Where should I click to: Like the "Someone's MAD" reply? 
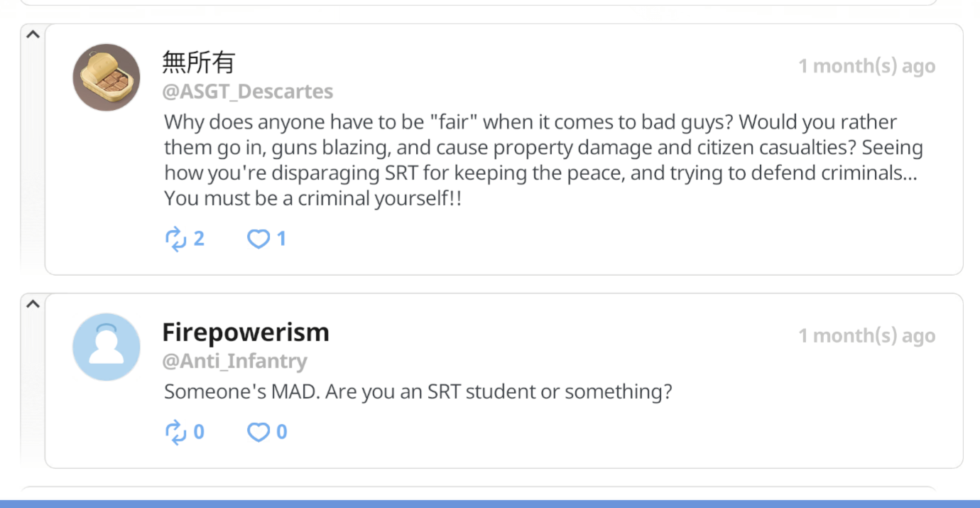coord(258,432)
